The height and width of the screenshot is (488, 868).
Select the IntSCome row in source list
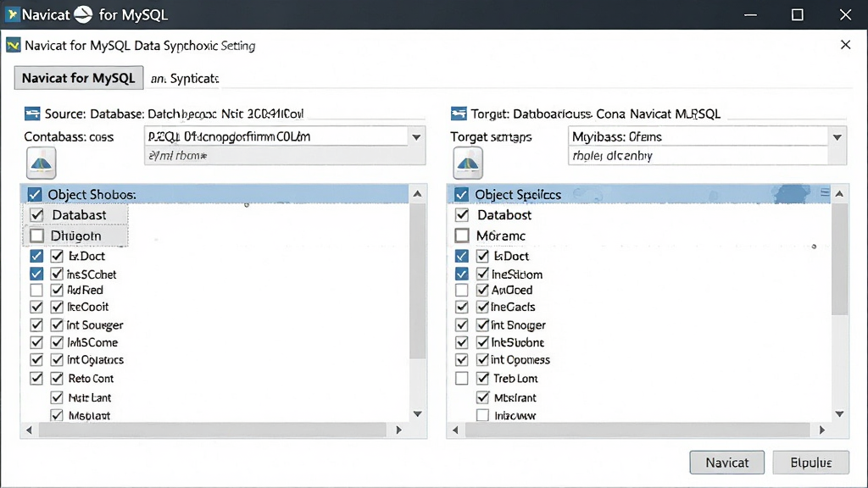[92, 342]
